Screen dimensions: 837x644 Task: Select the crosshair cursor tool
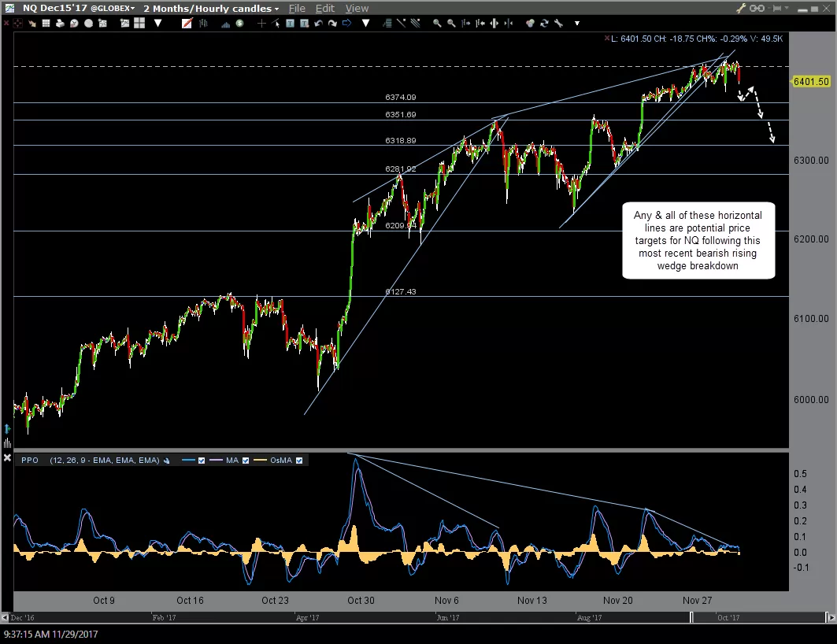pyautogui.click(x=261, y=24)
